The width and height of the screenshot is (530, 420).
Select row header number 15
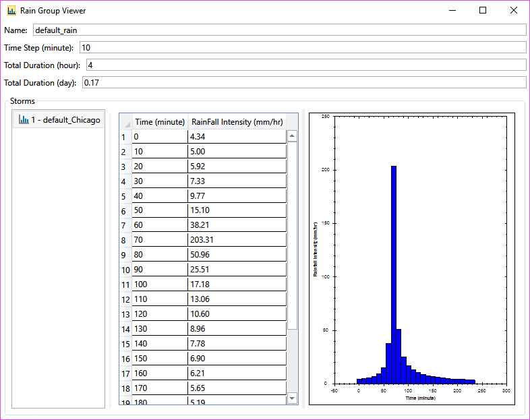(125, 344)
